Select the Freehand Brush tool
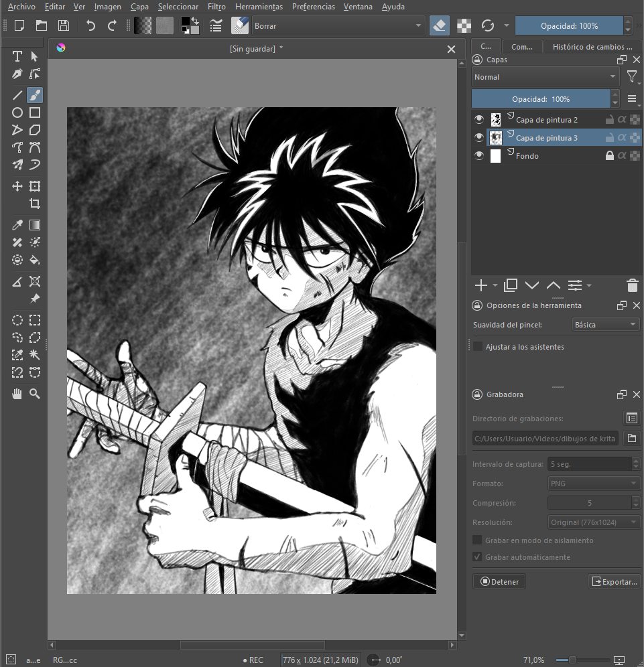The width and height of the screenshot is (644, 667). click(x=35, y=95)
